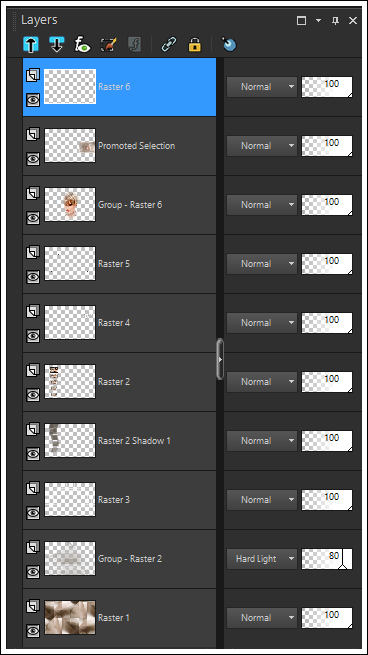Click the Group - Raster 2 opacity slider

click(x=327, y=559)
